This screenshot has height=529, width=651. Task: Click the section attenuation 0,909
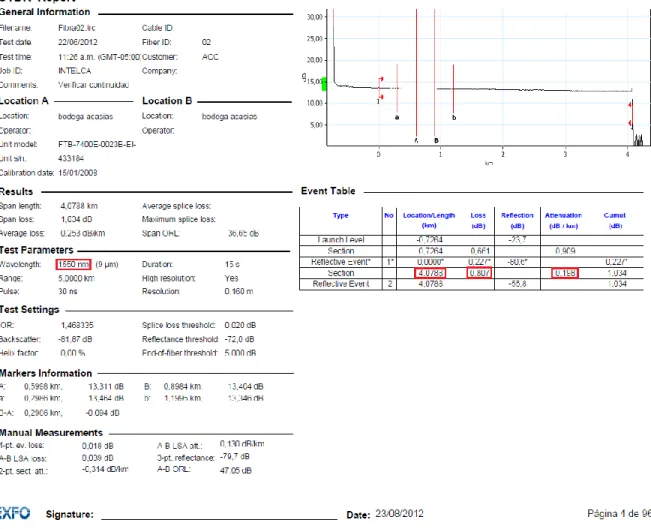[565, 251]
